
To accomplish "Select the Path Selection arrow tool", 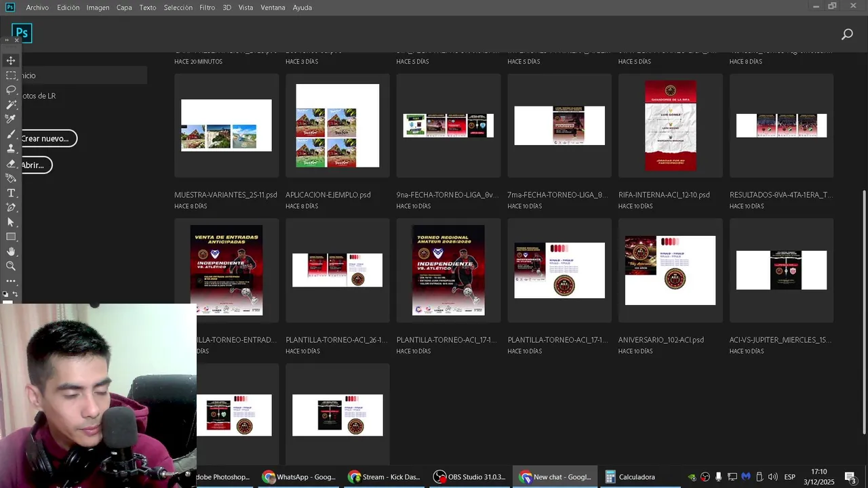I will click(x=11, y=222).
